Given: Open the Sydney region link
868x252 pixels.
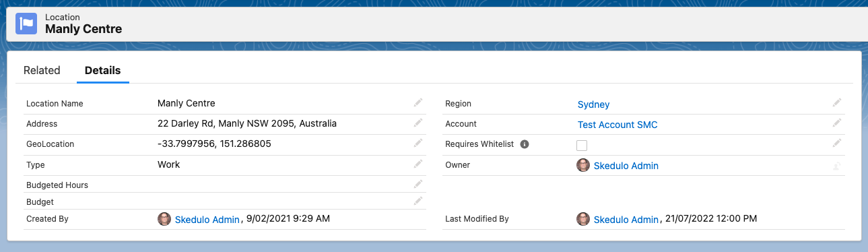Looking at the screenshot, I should (593, 104).
